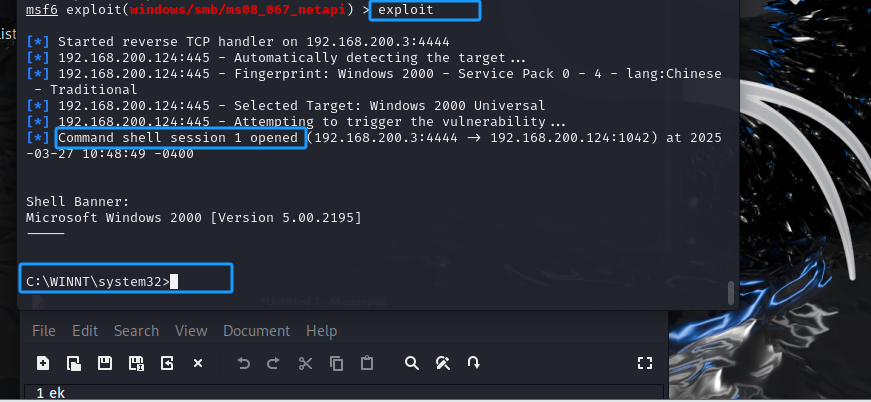Click the C:\WINNT\system32> shell prompt

pyautogui.click(x=98, y=282)
